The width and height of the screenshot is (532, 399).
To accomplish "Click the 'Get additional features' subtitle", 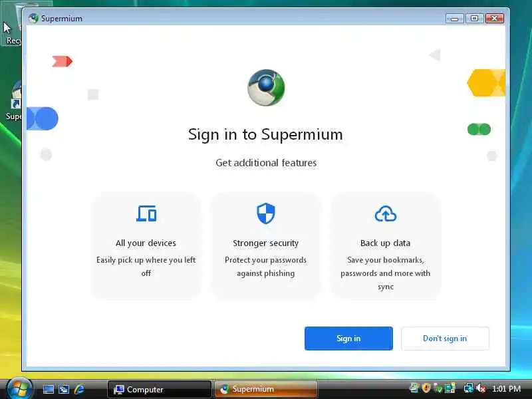I will (x=266, y=163).
